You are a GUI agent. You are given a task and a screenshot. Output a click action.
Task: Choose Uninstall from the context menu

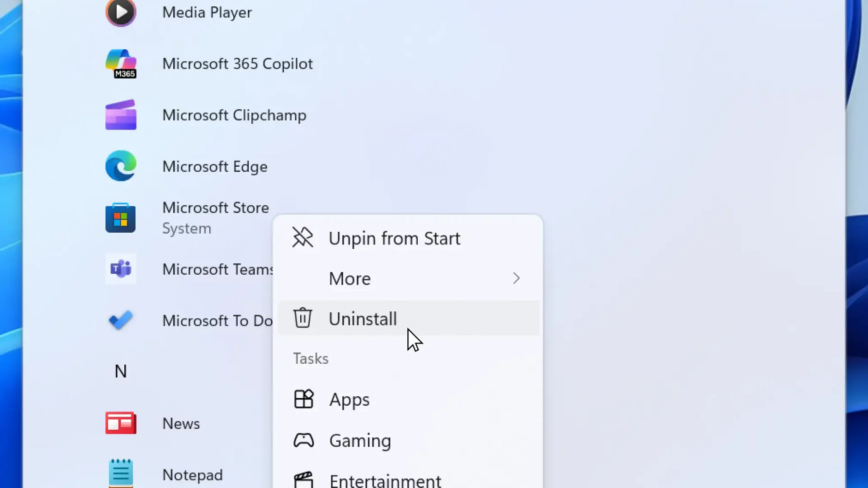pos(409,318)
